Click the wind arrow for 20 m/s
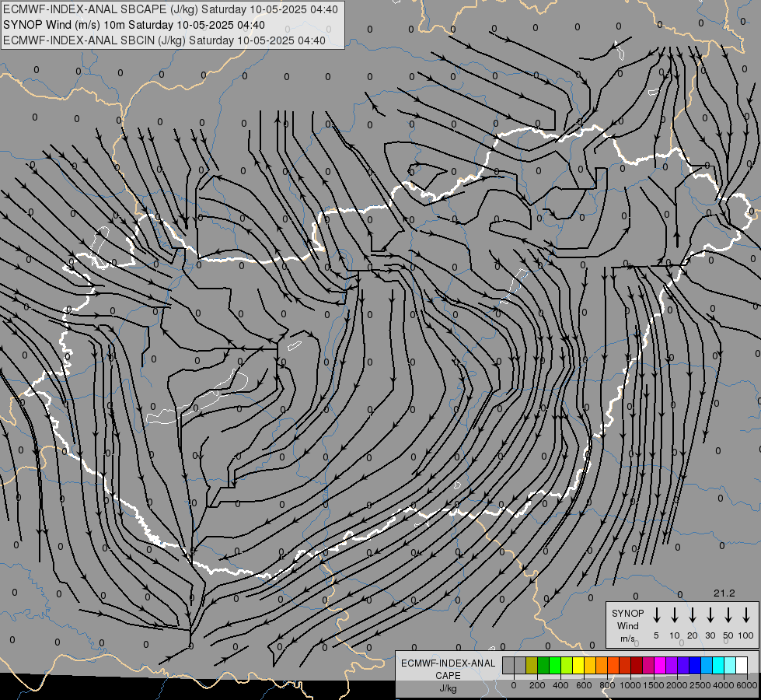This screenshot has height=700, width=761. [692, 615]
